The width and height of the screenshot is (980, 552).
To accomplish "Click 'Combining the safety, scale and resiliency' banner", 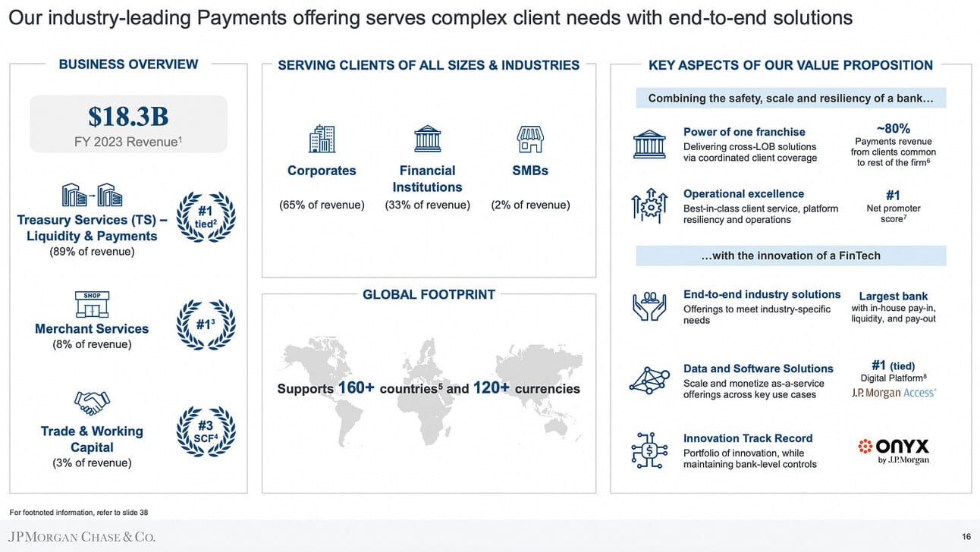I will pyautogui.click(x=791, y=99).
